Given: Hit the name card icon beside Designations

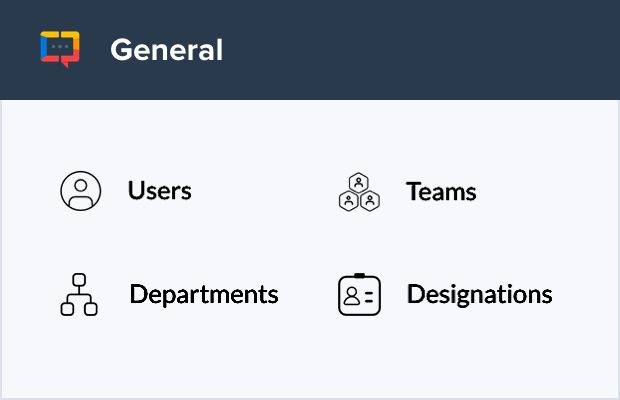Looking at the screenshot, I should tap(359, 294).
